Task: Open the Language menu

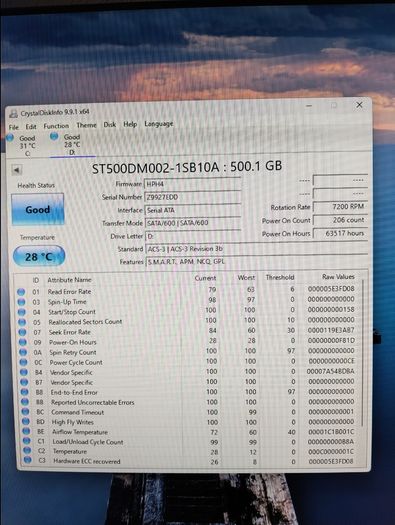Action: point(159,124)
